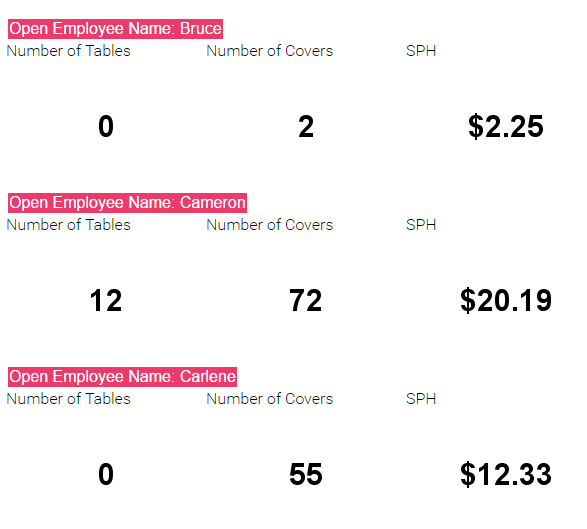Select the Cameron employee name header
The image size is (587, 529).
(127, 203)
